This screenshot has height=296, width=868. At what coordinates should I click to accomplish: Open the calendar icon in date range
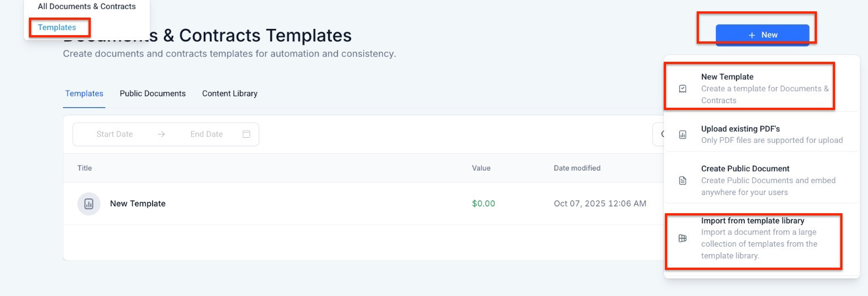246,134
